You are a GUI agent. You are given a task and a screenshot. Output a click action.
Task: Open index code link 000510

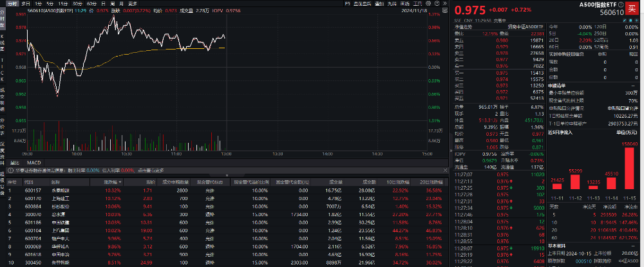pos(583,261)
